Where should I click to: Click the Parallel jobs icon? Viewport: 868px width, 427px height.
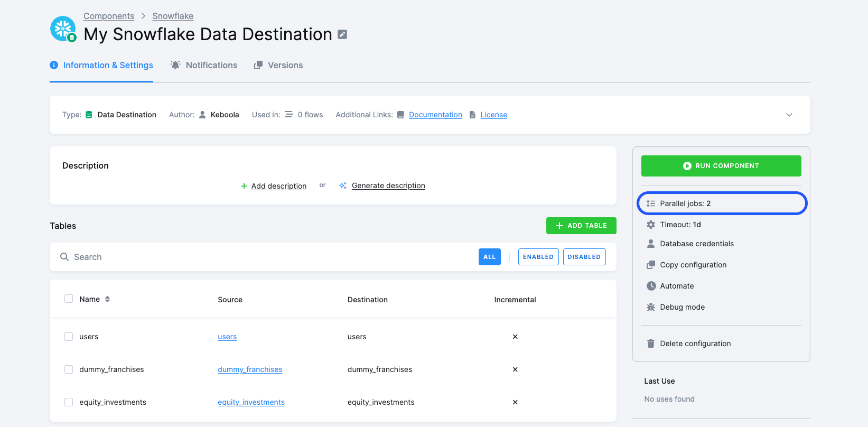651,203
